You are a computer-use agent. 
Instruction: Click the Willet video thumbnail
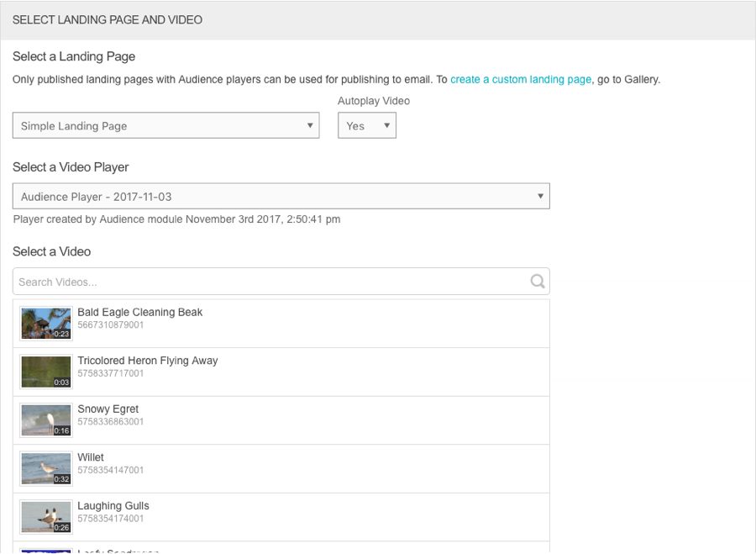pyautogui.click(x=46, y=469)
